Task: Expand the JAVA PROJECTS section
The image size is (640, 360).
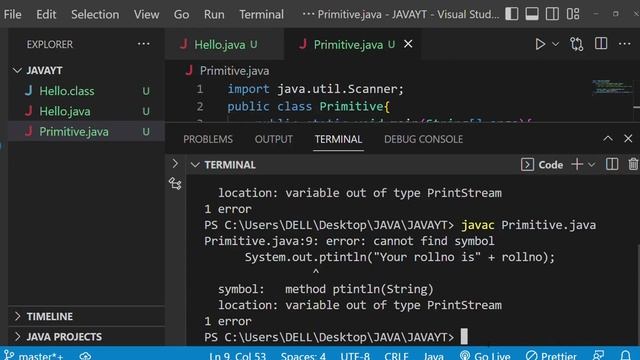Action: [x=87, y=337]
